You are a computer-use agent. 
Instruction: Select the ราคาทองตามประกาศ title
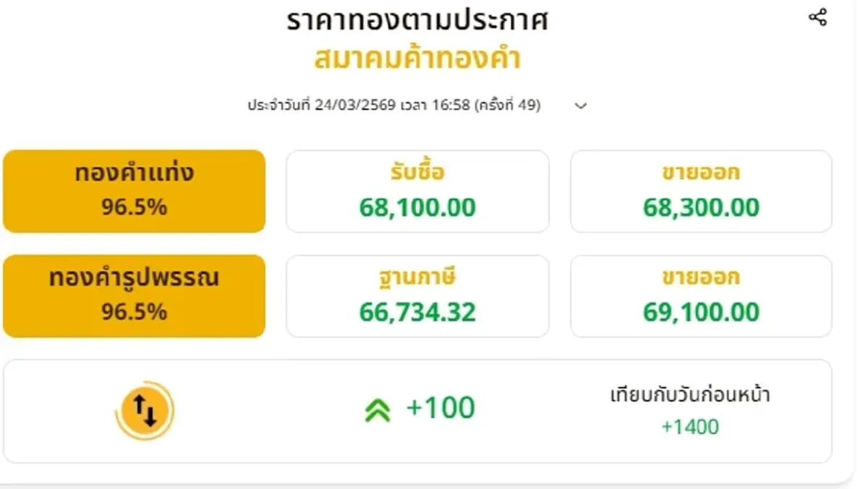pyautogui.click(x=417, y=20)
